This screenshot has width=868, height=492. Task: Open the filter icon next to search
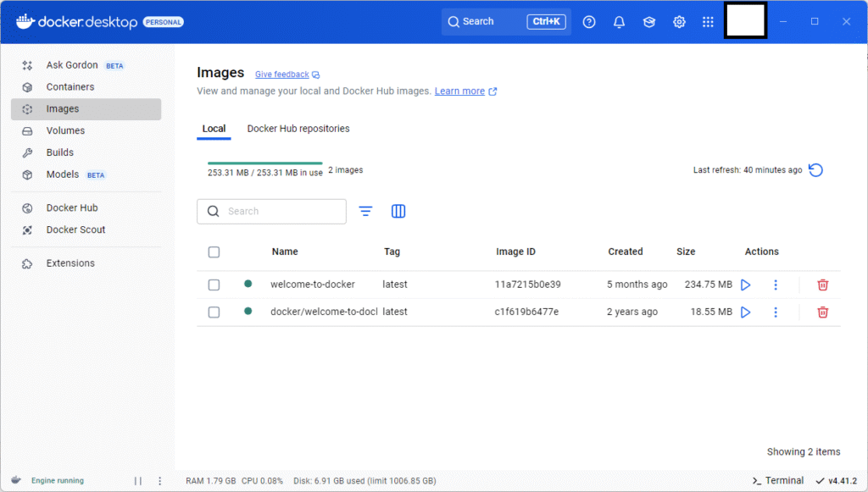365,211
